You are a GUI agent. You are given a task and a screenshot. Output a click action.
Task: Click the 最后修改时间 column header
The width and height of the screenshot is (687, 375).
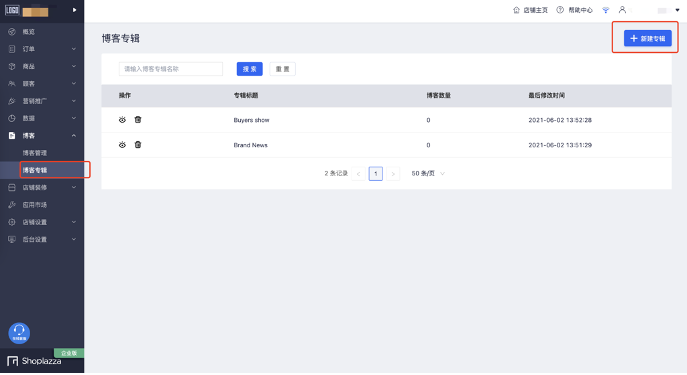[x=546, y=95]
